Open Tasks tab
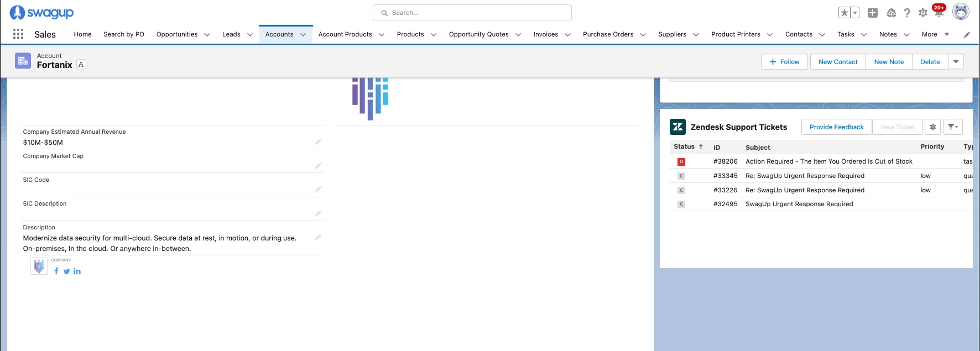This screenshot has width=980, height=351. pyautogui.click(x=846, y=34)
